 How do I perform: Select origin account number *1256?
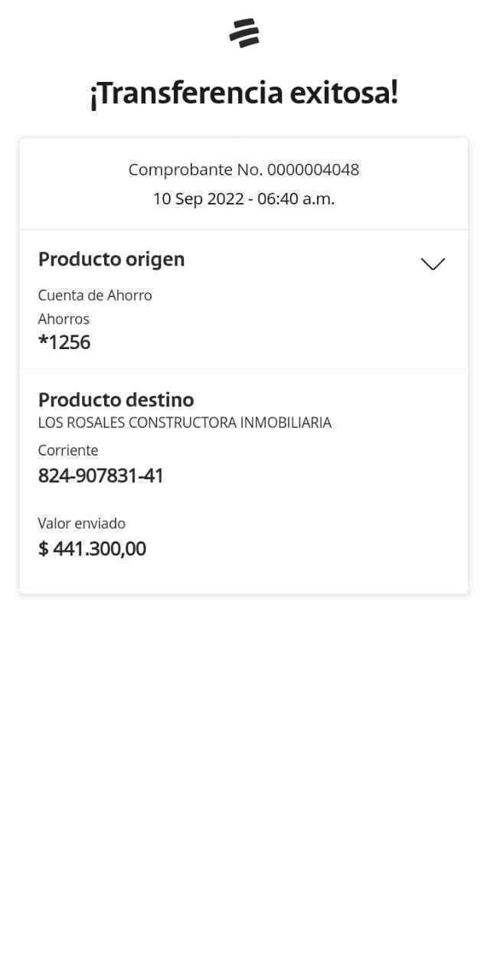pos(64,342)
